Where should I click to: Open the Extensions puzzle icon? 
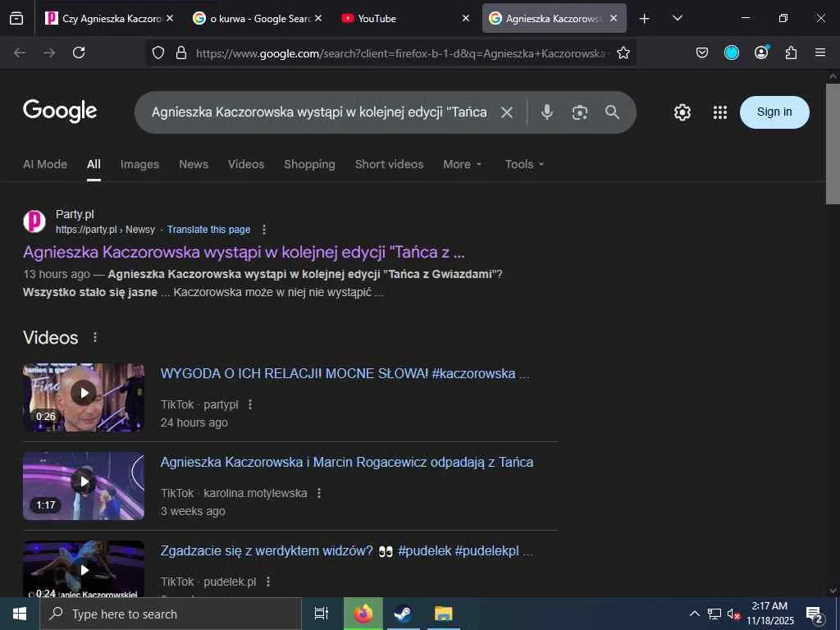[791, 52]
